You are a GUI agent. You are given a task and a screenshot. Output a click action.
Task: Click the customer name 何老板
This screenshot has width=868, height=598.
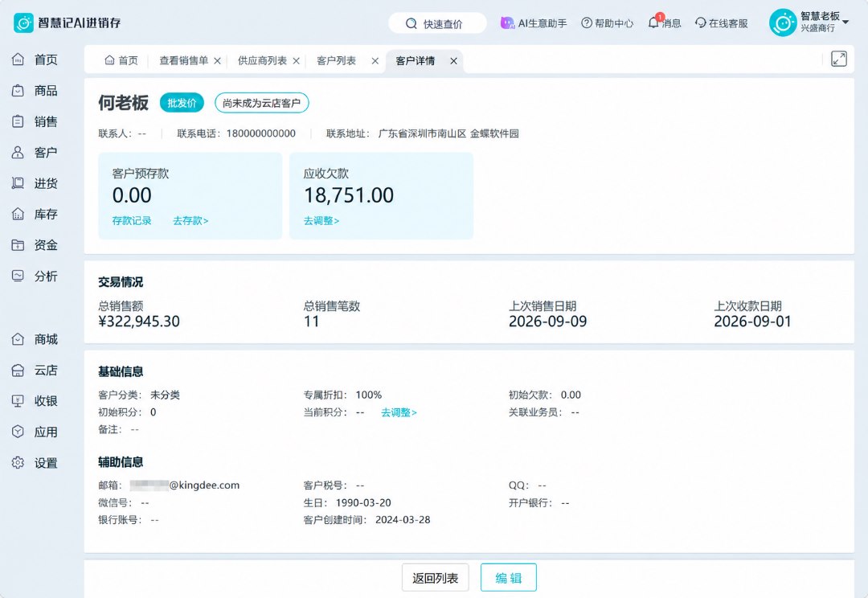(x=124, y=103)
